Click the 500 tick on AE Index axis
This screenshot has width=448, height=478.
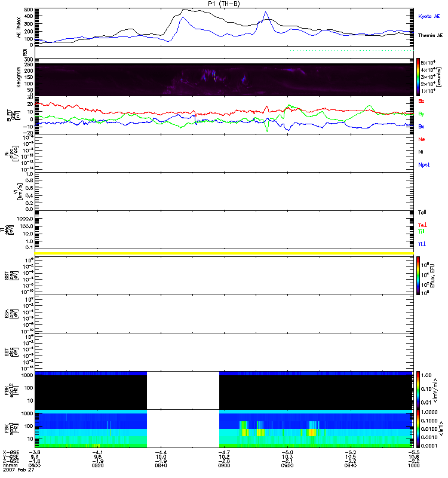point(29,10)
